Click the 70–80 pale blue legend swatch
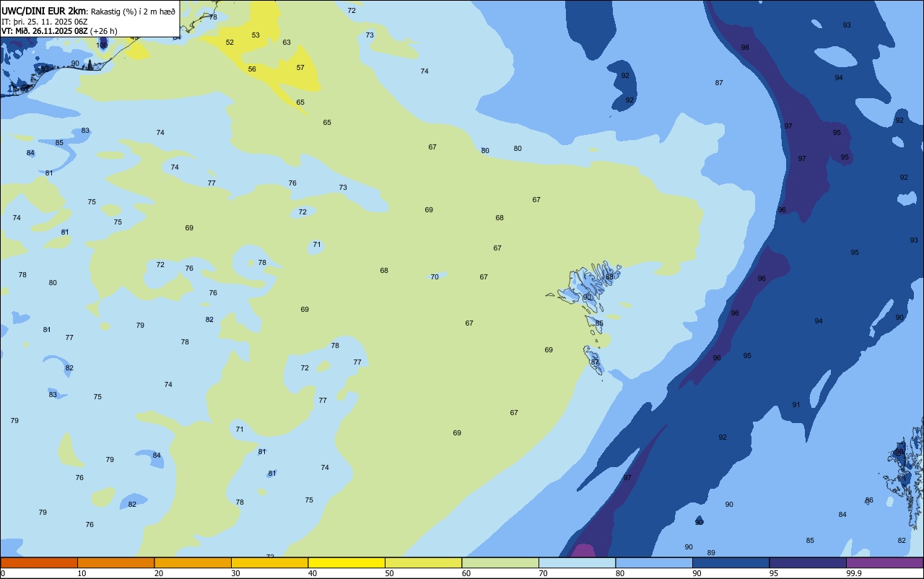Image resolution: width=924 pixels, height=579 pixels. click(577, 562)
